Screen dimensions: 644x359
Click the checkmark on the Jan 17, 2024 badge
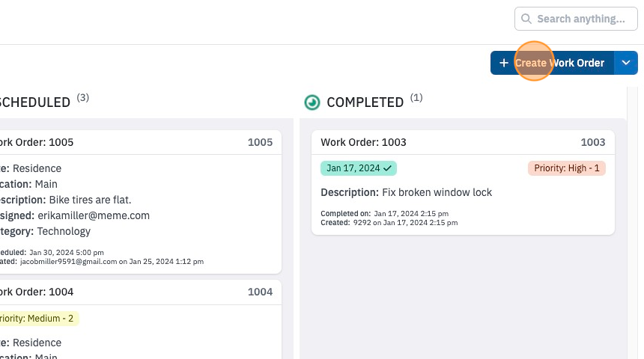click(387, 168)
